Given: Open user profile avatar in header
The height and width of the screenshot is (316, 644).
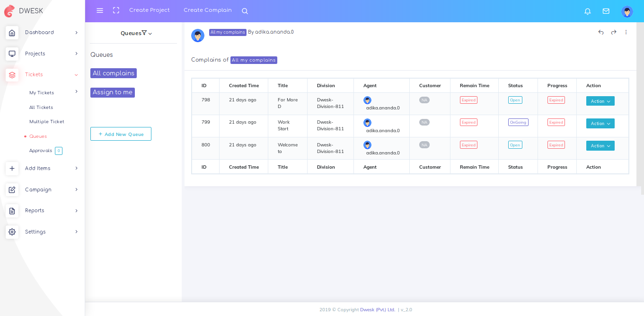Looking at the screenshot, I should pos(627,11).
